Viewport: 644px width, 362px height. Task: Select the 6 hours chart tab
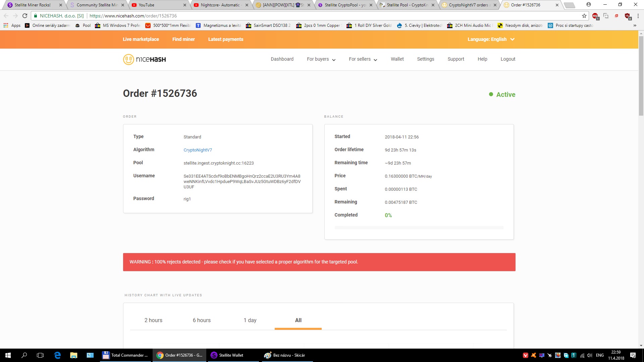pyautogui.click(x=202, y=320)
